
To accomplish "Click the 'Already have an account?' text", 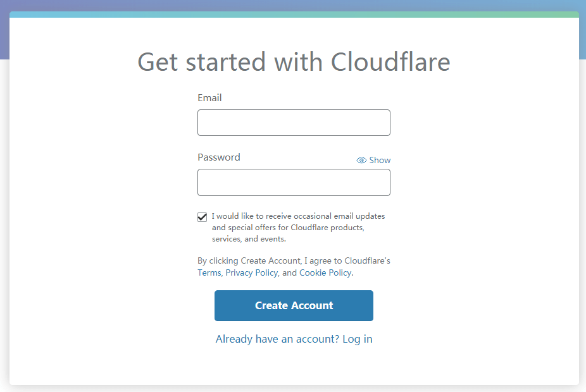I will pos(277,340).
